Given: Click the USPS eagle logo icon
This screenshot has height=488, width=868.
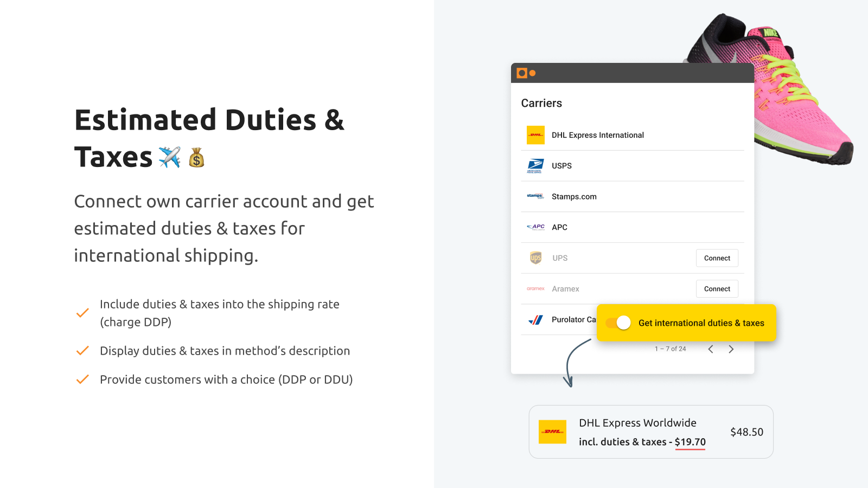Looking at the screenshot, I should (x=535, y=165).
